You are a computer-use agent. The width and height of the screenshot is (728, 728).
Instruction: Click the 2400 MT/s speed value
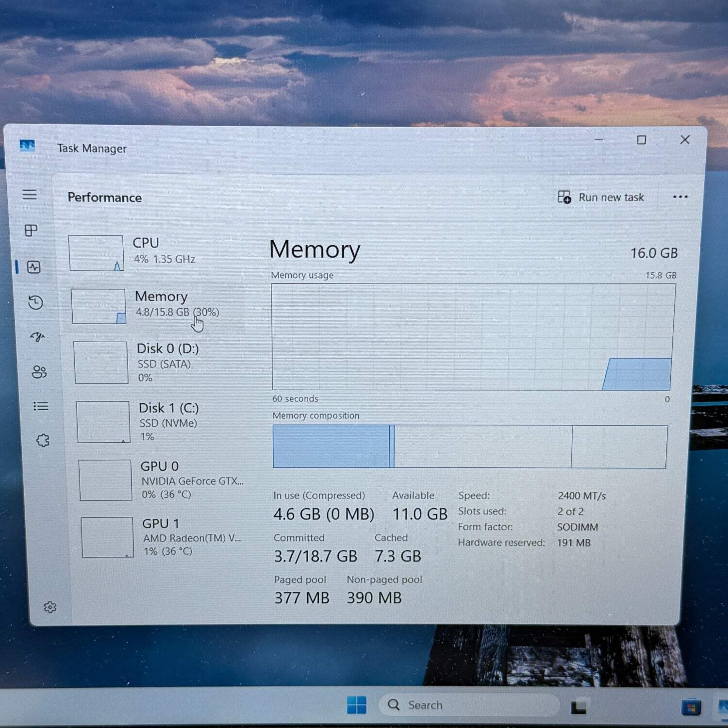tap(581, 496)
